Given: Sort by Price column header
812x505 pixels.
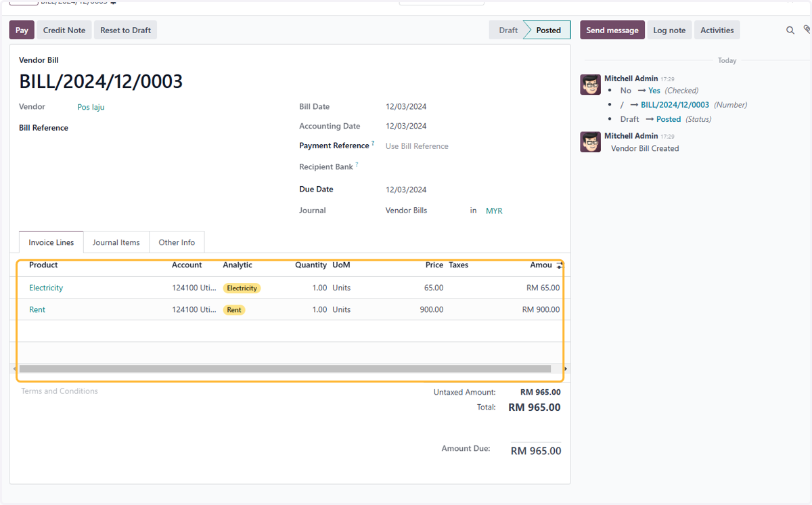Looking at the screenshot, I should click(434, 265).
